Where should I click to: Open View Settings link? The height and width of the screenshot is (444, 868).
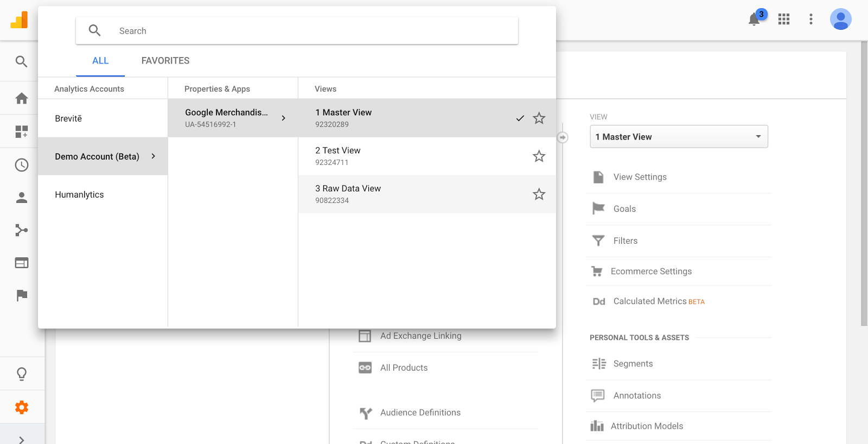tap(640, 177)
